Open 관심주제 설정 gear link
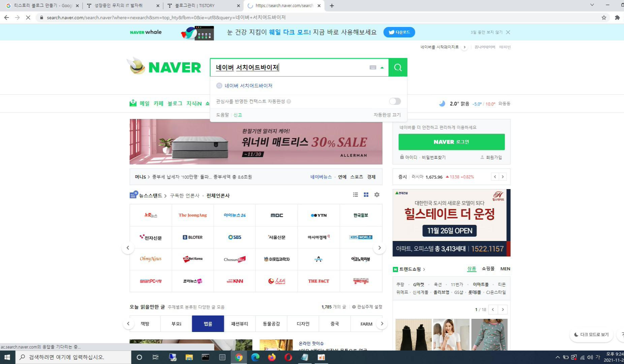This screenshot has height=364, width=624. coord(367,307)
